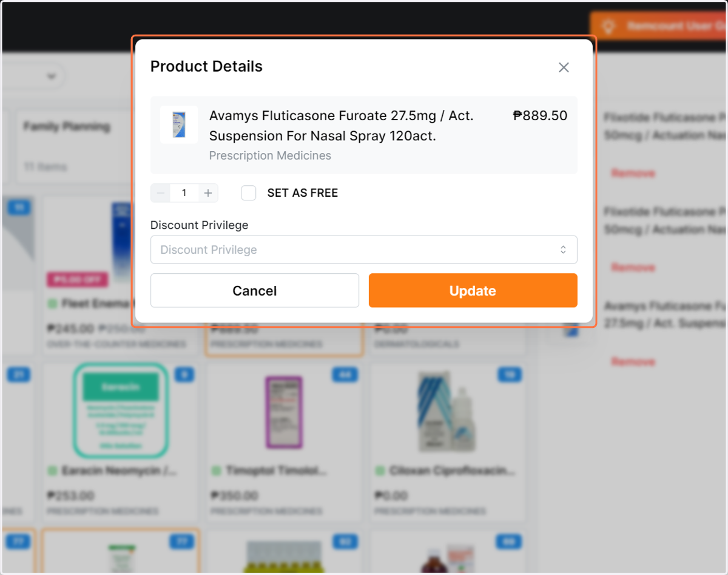The image size is (728, 575).
Task: Increase quantity with the plus button
Action: click(x=208, y=193)
